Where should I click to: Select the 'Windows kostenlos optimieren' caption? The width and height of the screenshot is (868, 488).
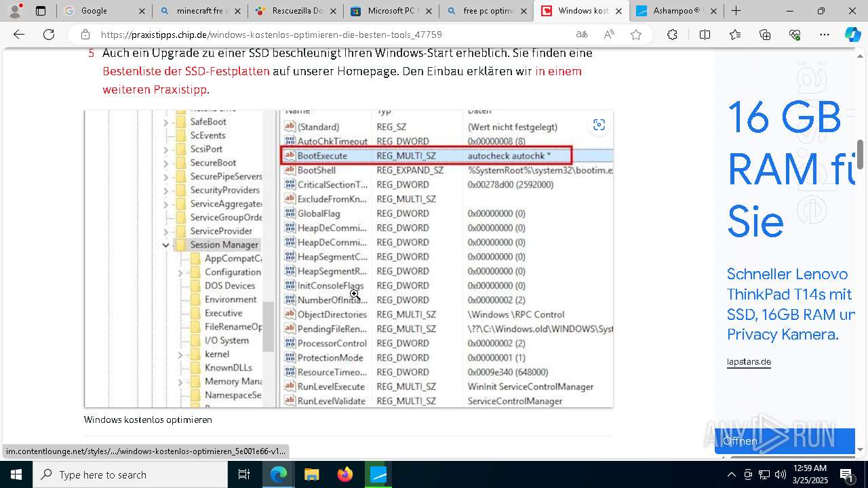click(x=148, y=420)
